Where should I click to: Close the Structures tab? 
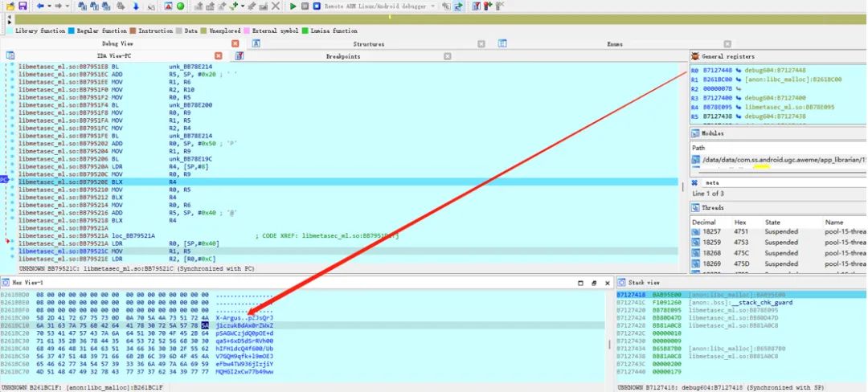point(481,43)
